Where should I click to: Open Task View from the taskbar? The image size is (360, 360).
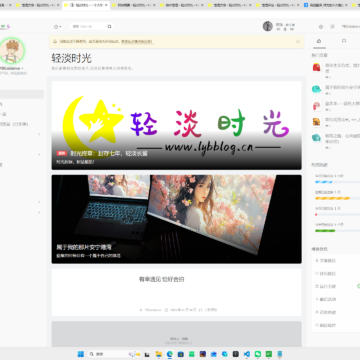(x=147, y=354)
